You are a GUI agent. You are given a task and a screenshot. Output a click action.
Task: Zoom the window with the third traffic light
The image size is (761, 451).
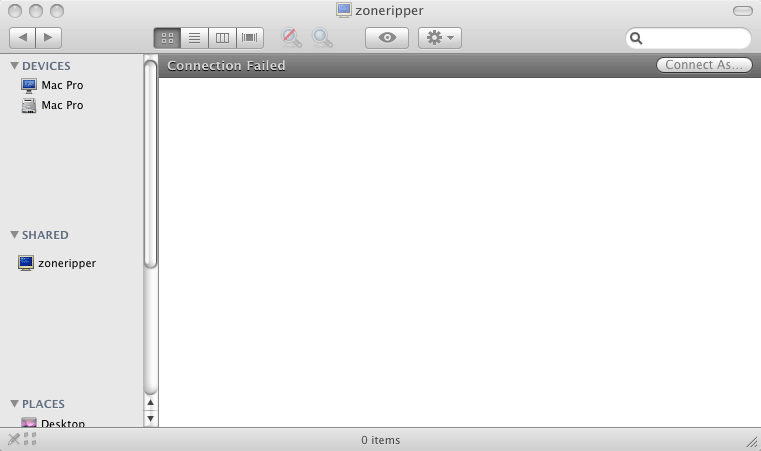[x=57, y=11]
